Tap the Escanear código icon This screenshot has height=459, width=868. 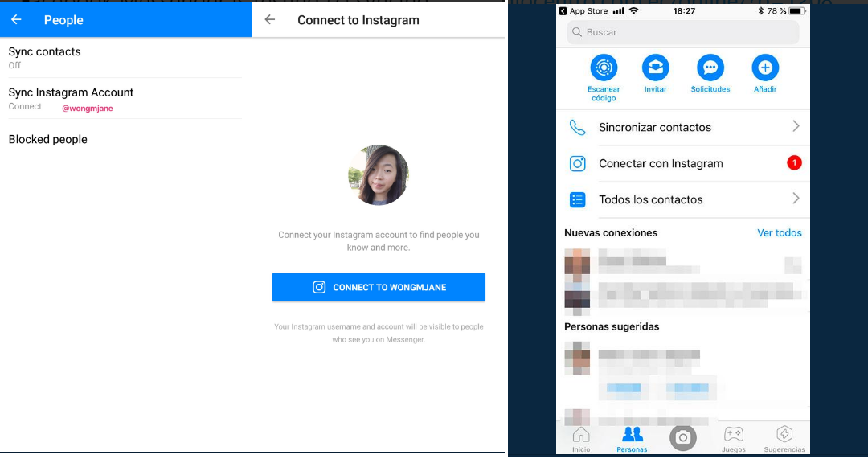tap(604, 68)
